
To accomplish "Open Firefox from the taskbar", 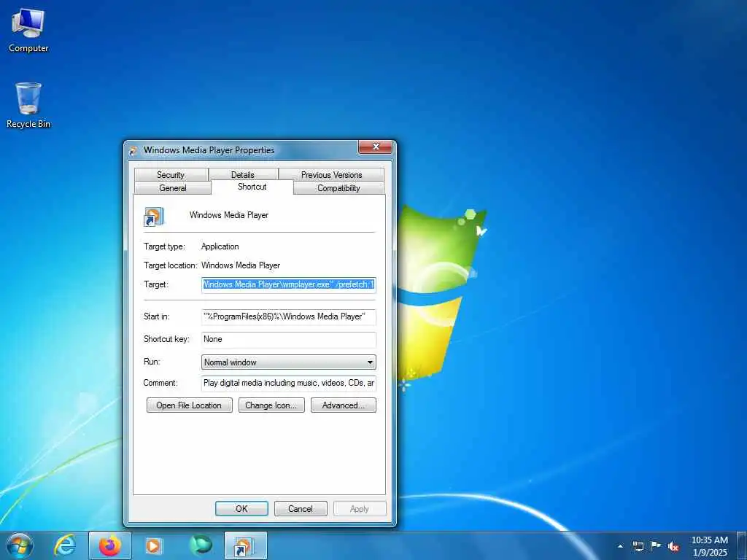I will coord(110,545).
